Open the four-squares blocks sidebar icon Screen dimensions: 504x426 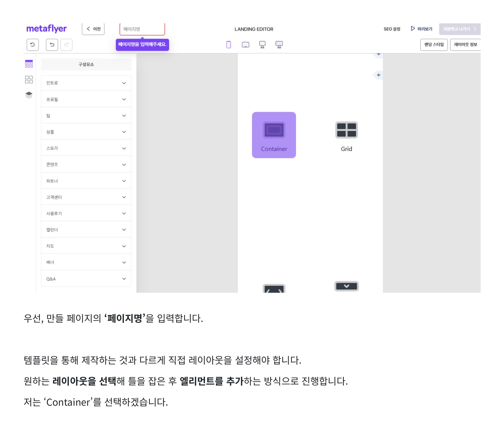[29, 79]
